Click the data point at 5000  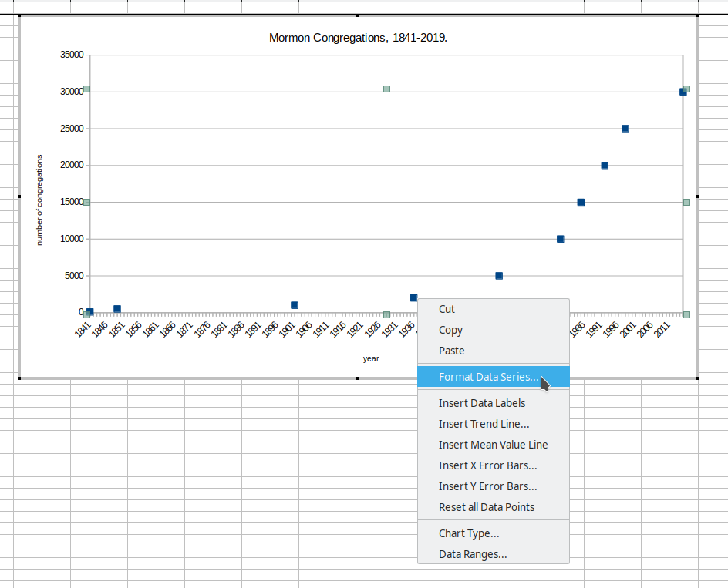point(499,276)
